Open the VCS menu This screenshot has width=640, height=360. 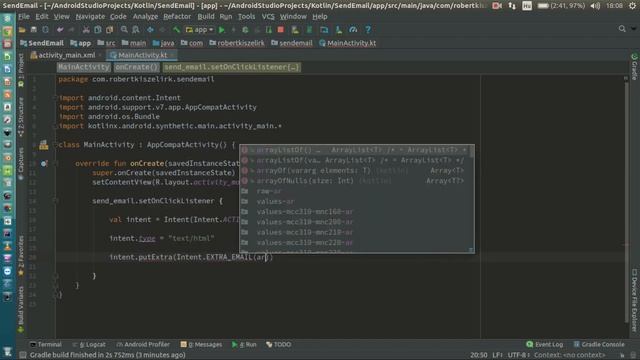click(x=268, y=17)
